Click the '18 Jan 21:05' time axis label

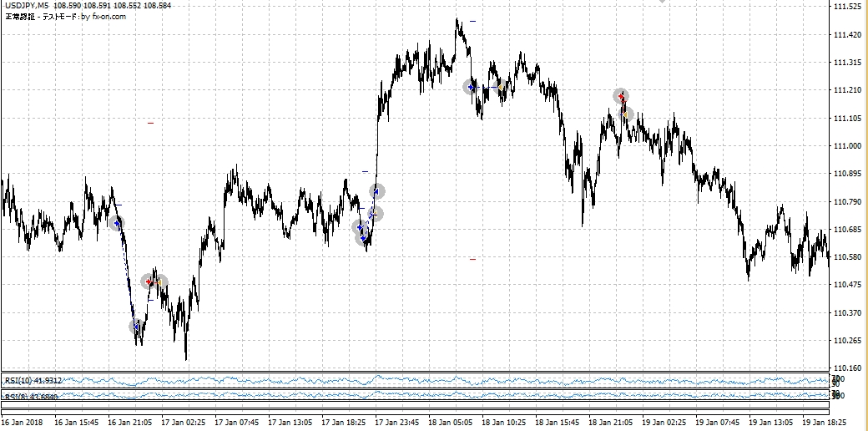point(612,422)
